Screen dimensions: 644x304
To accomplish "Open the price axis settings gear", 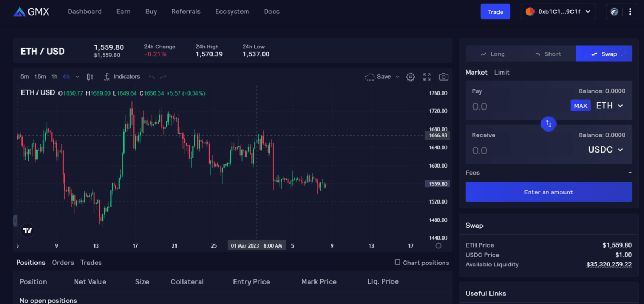I will [438, 245].
